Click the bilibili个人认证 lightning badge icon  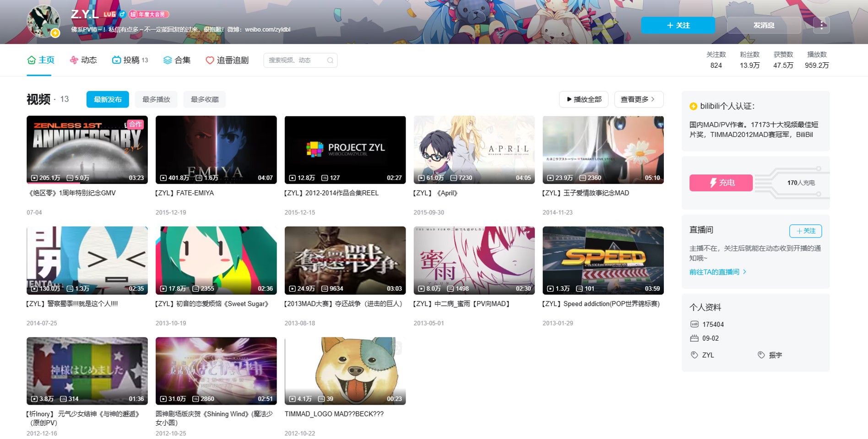click(694, 106)
